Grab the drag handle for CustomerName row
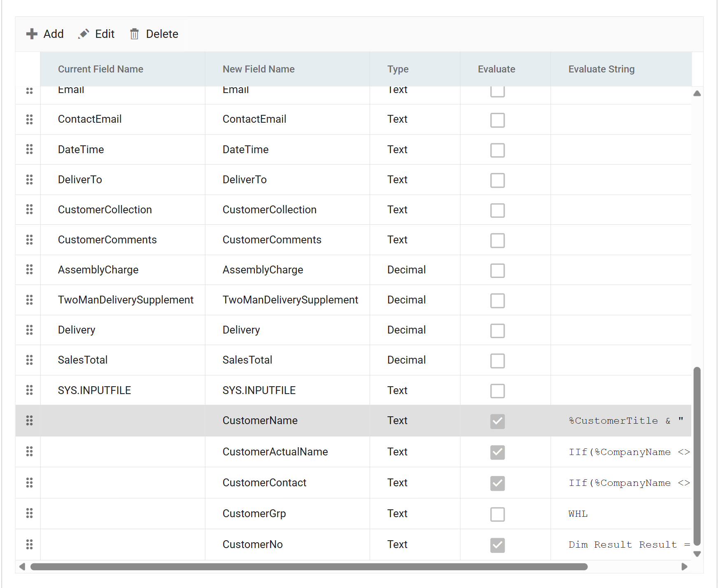Screen dimensions: 718x588 (29, 420)
